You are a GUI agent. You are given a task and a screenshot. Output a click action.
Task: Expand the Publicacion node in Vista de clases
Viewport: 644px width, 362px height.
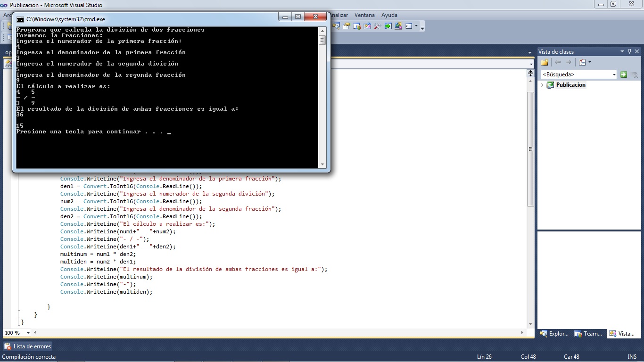542,85
